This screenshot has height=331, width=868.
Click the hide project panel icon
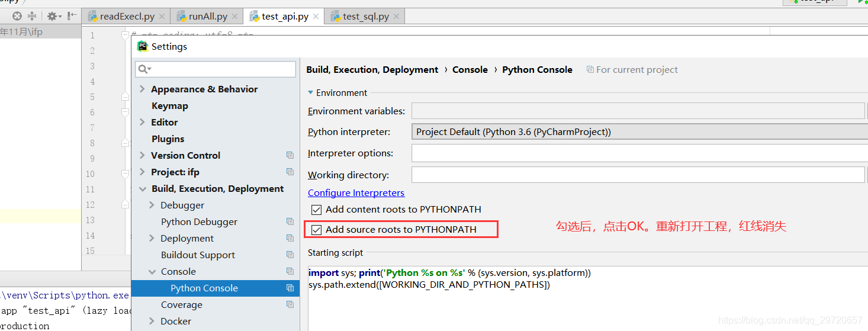click(72, 16)
